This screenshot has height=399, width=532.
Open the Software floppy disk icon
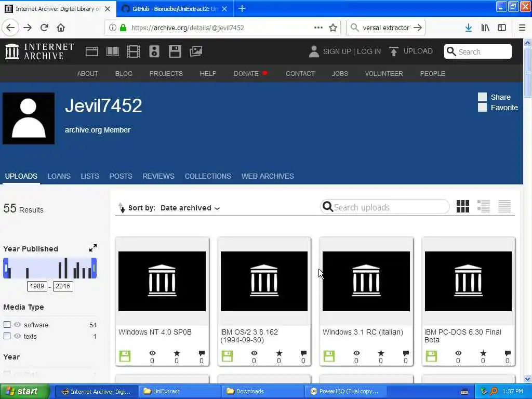pos(175,51)
